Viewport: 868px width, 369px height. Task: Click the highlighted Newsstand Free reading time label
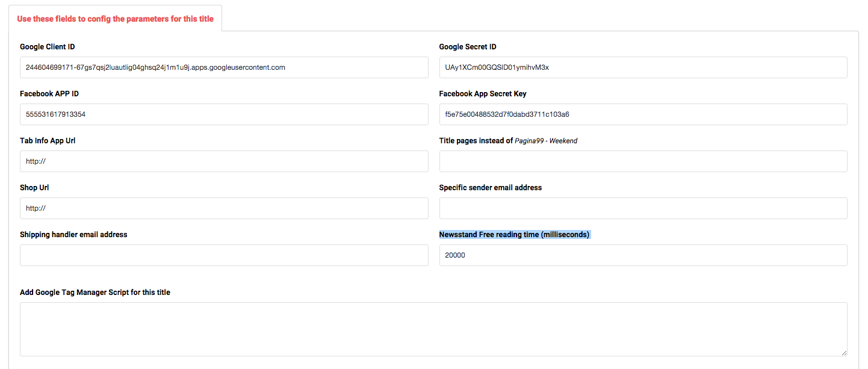pyautogui.click(x=514, y=235)
